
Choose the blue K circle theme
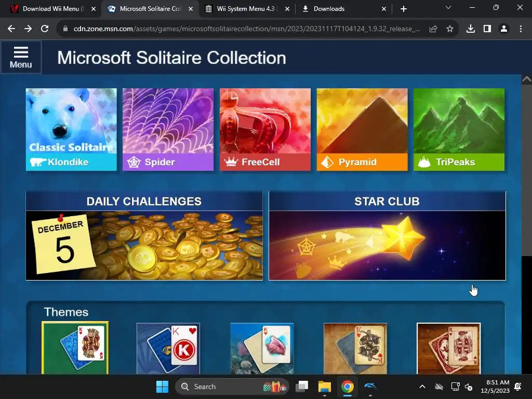coord(168,349)
